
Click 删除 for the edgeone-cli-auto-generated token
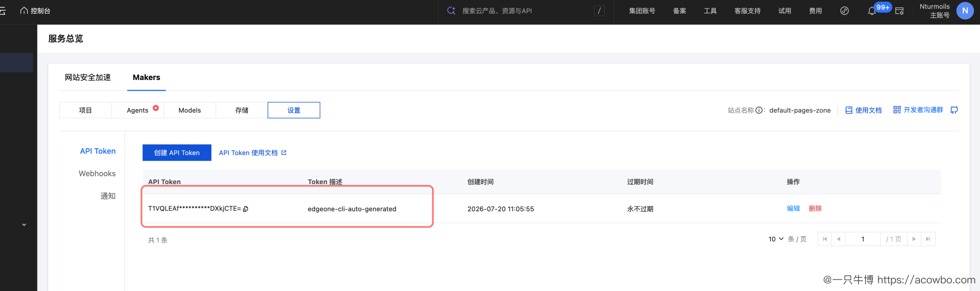coord(815,208)
